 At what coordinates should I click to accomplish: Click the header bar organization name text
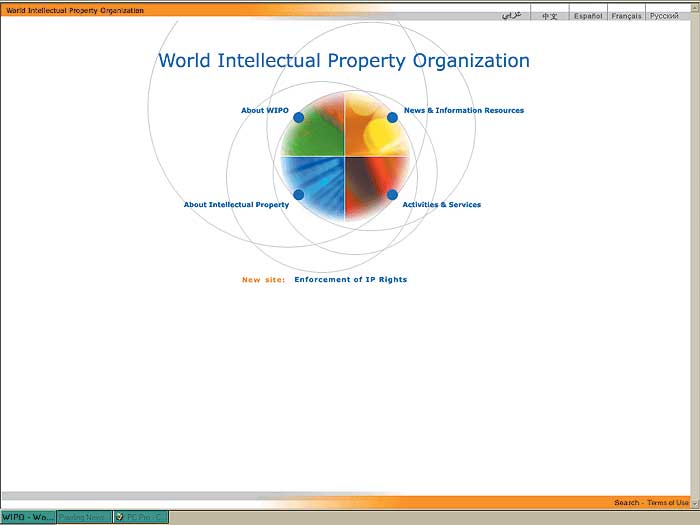coord(75,10)
